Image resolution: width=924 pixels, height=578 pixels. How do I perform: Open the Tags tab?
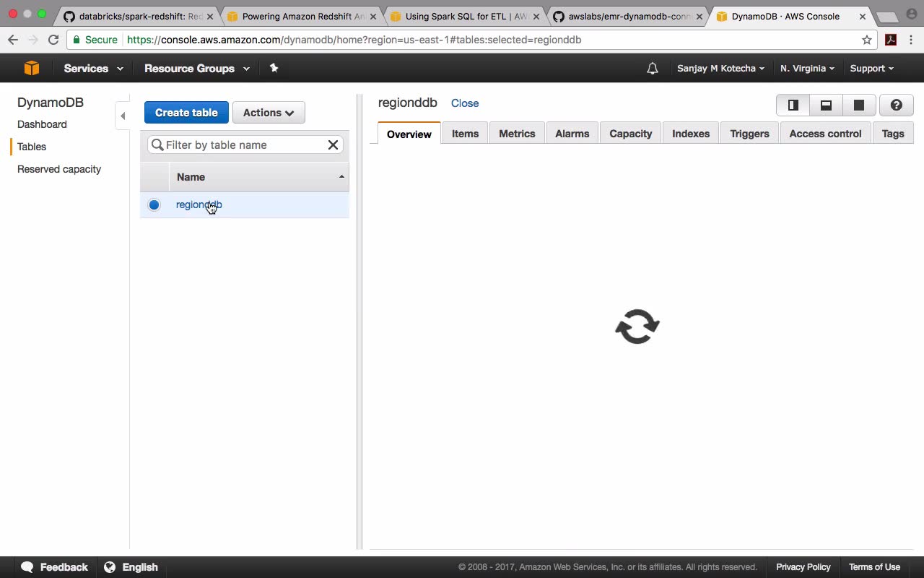(893, 134)
